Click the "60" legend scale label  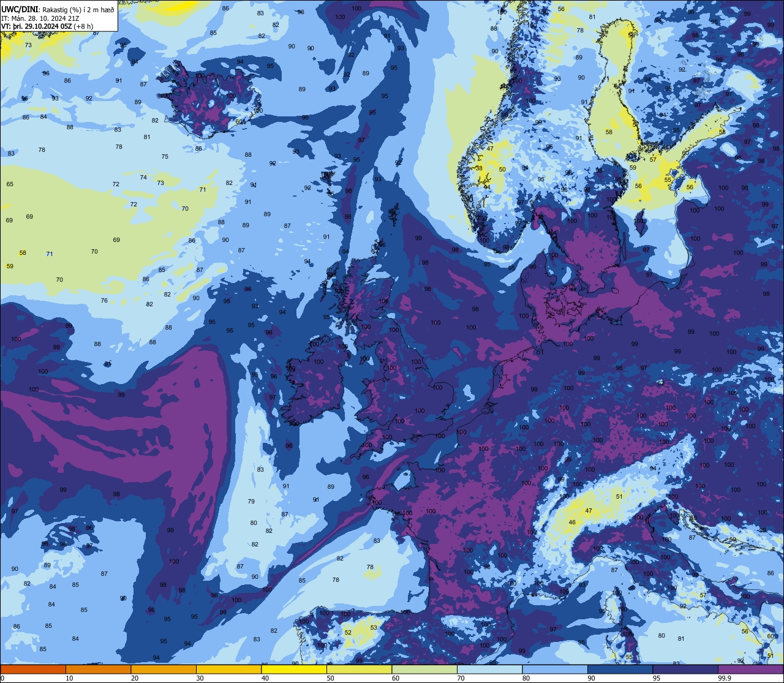pos(396,678)
